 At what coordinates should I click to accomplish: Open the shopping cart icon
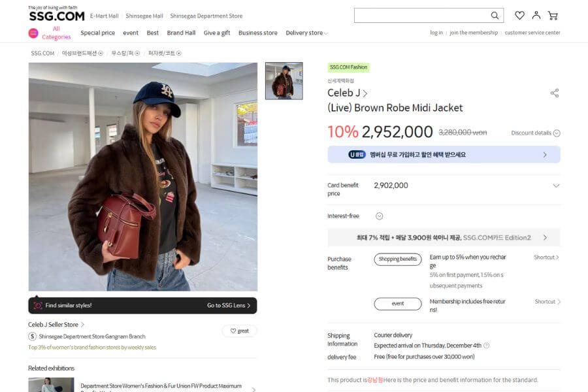tap(553, 16)
